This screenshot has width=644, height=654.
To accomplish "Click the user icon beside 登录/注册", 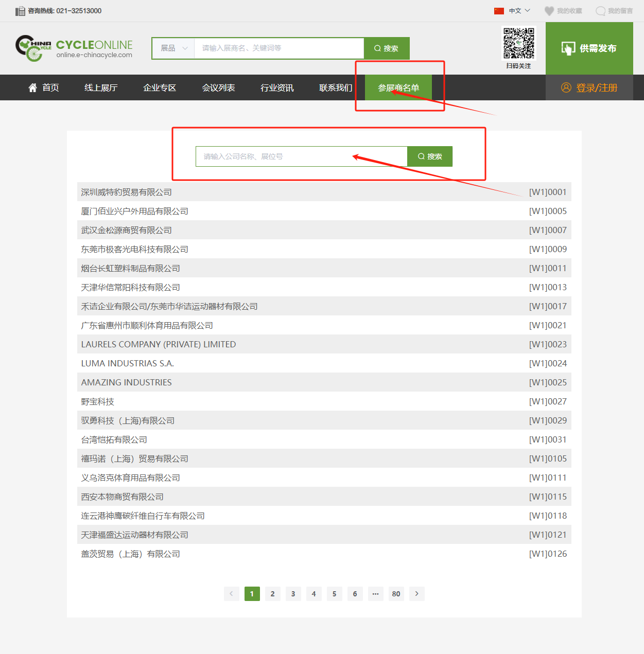I will coord(566,87).
